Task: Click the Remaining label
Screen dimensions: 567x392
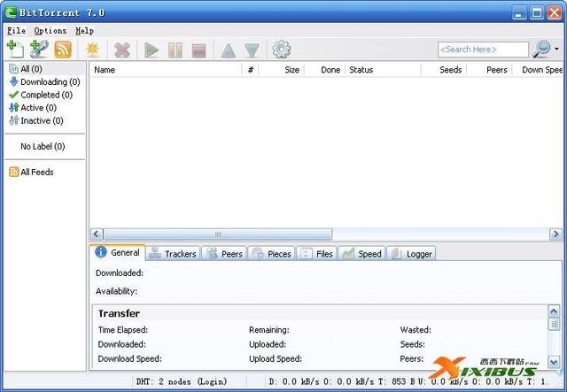Action: [269, 330]
